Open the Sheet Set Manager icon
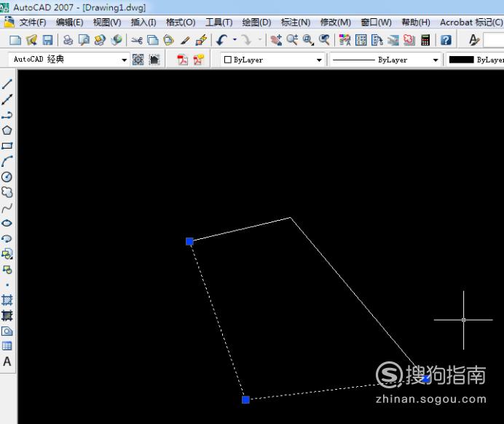The height and width of the screenshot is (424, 504). tap(393, 40)
